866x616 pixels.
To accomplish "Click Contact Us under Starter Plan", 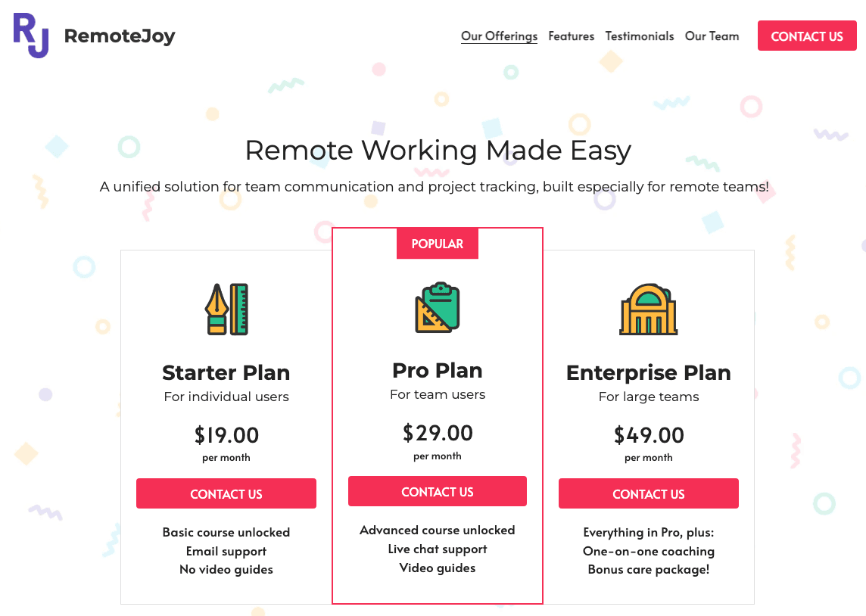I will click(x=226, y=493).
